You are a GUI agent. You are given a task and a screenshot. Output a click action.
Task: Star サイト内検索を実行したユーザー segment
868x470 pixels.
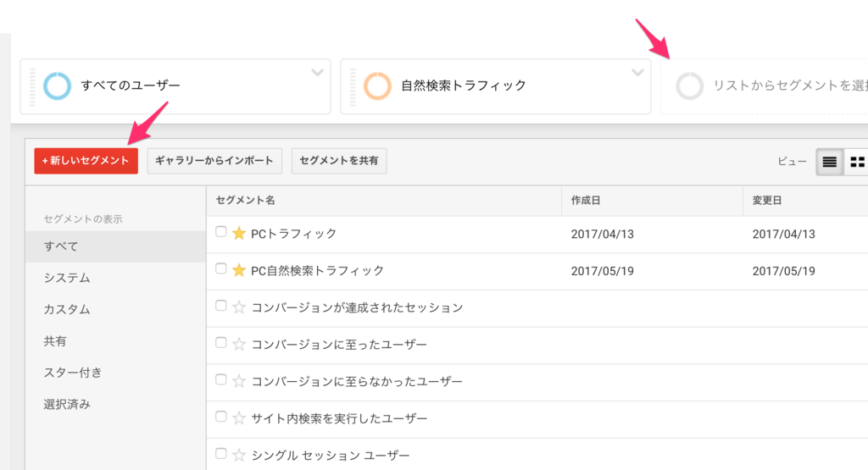pos(238,418)
